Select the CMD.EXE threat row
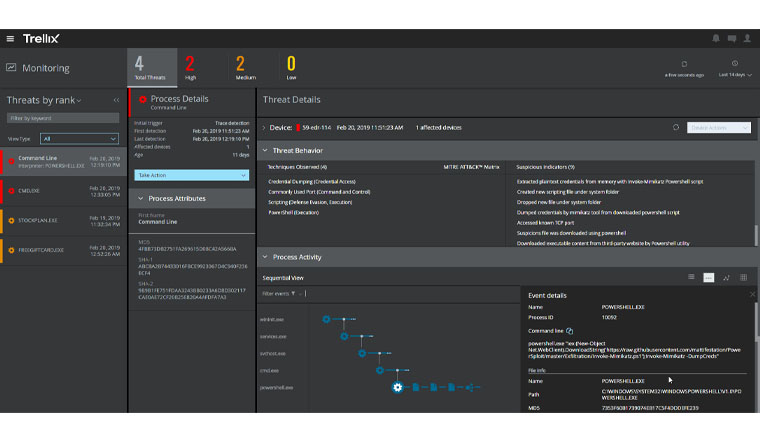This screenshot has height=442, width=760. pos(63,191)
